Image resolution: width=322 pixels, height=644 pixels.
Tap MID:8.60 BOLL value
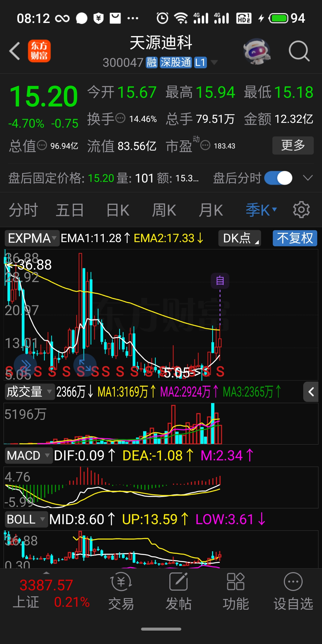tap(82, 519)
